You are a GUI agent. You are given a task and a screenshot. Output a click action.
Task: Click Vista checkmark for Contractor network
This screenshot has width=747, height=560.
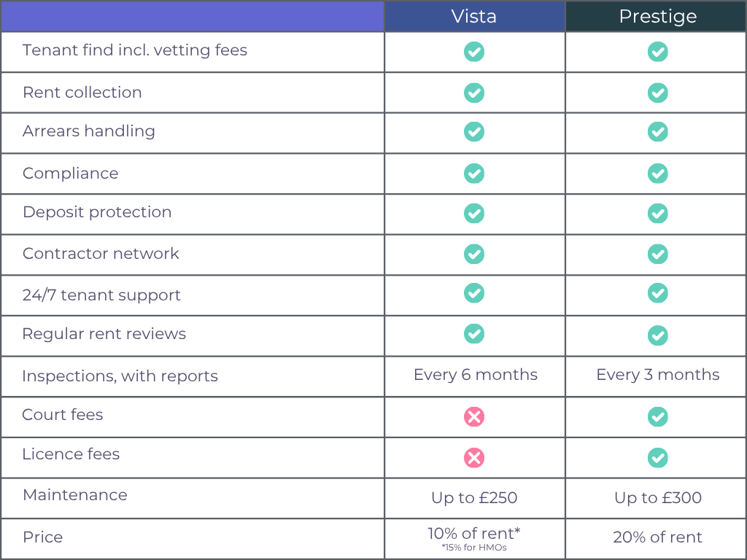point(474,254)
